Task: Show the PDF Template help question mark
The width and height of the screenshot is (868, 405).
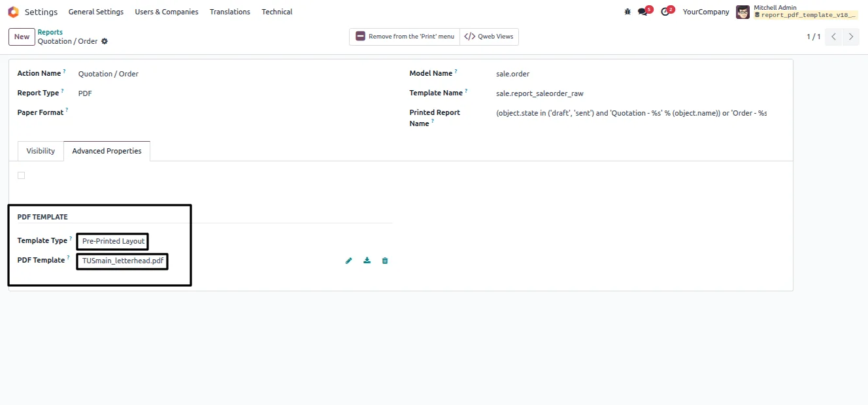Action: [68, 258]
